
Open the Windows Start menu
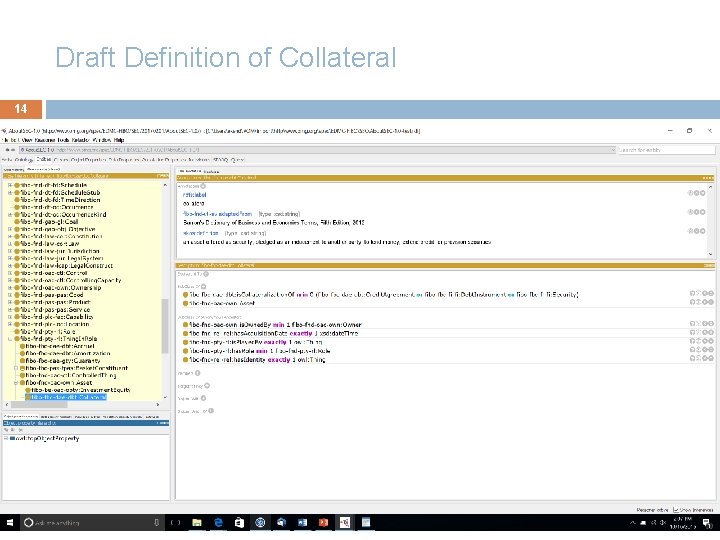pos(10,523)
